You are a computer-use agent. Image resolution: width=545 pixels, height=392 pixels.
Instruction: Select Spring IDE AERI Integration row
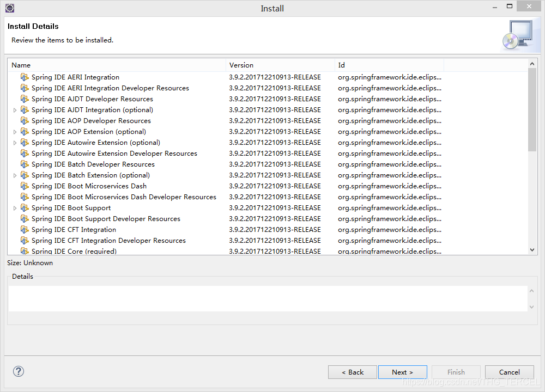(268, 77)
